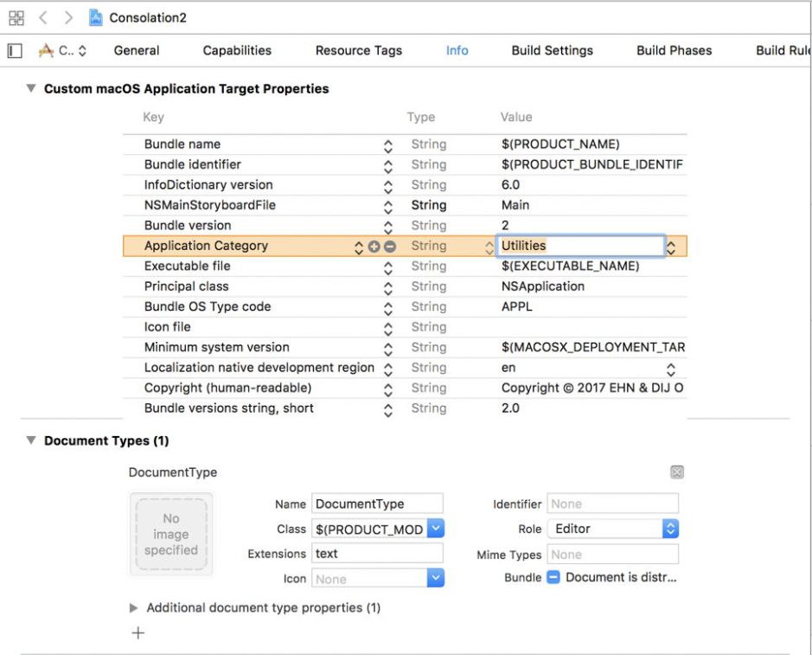The width and height of the screenshot is (812, 655).
Task: Switch to the Capabilities tab
Action: (x=237, y=50)
